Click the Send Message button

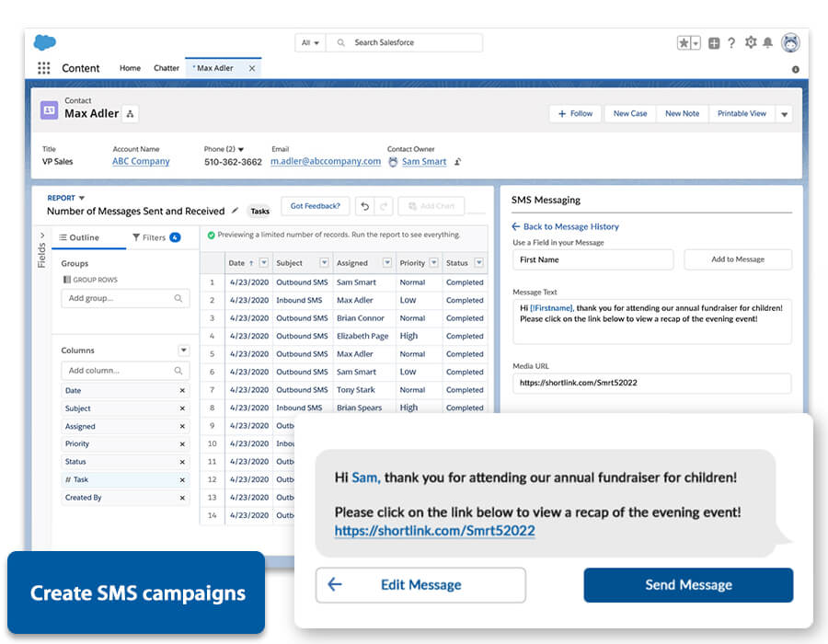coord(688,585)
